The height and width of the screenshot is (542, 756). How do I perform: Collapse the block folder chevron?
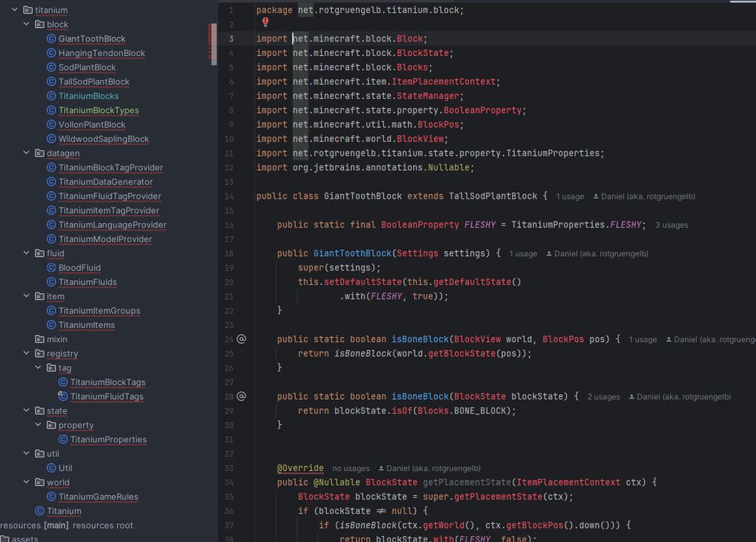(x=26, y=24)
